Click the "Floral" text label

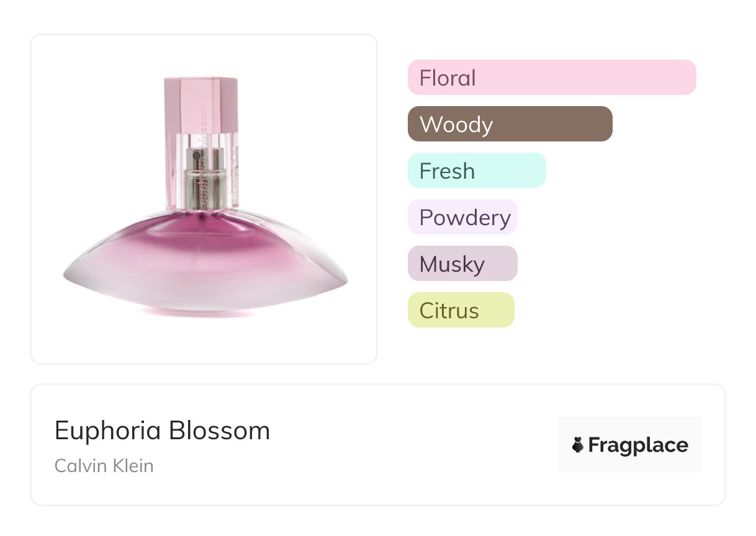pos(448,78)
